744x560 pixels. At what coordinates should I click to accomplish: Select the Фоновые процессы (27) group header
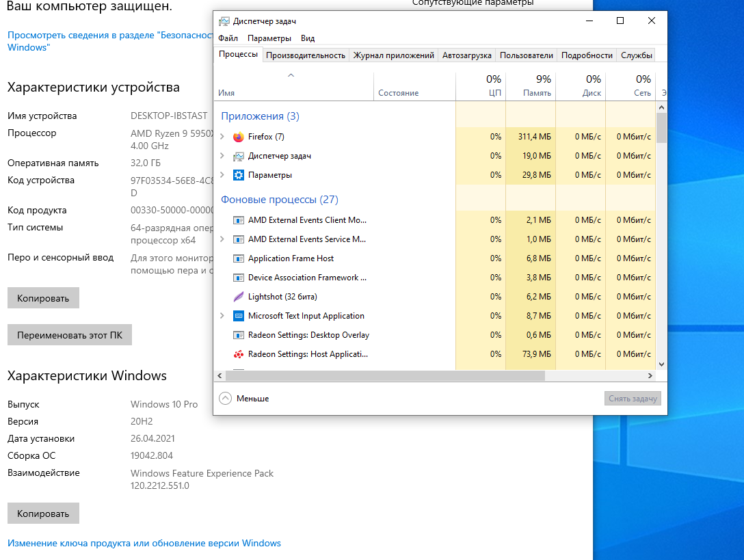point(280,200)
